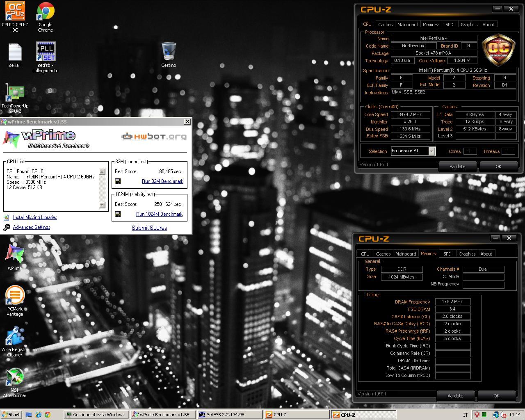Click the CPU List scrollbar up arrow

tap(102, 171)
